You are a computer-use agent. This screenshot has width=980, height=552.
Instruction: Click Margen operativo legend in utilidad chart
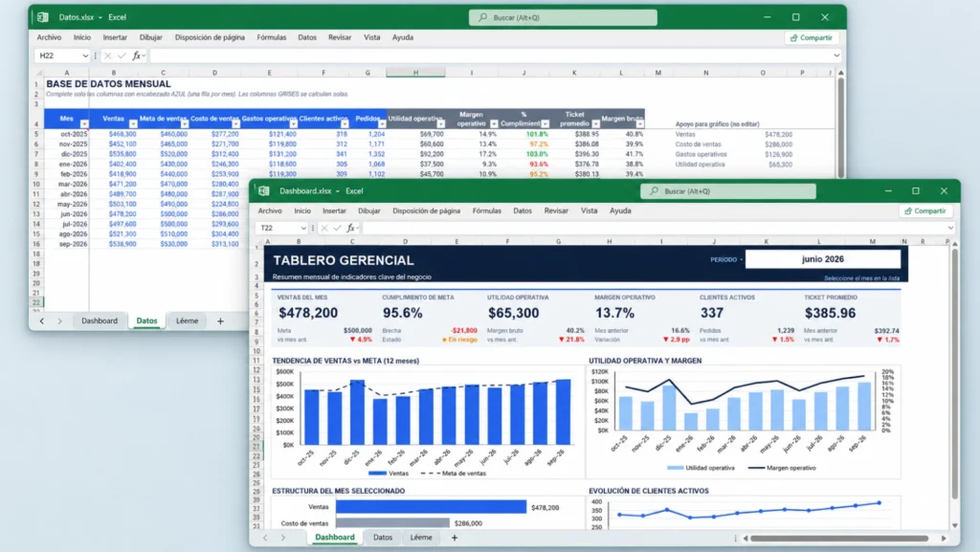(782, 468)
